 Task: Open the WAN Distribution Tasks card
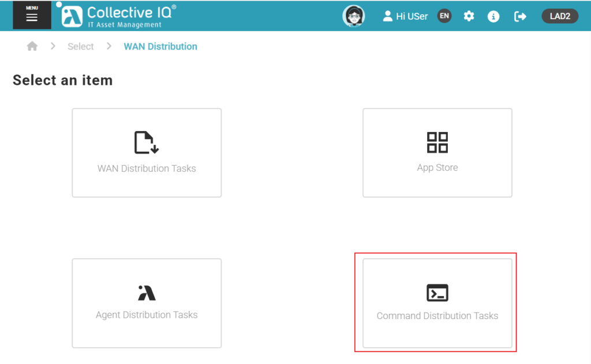point(147,153)
